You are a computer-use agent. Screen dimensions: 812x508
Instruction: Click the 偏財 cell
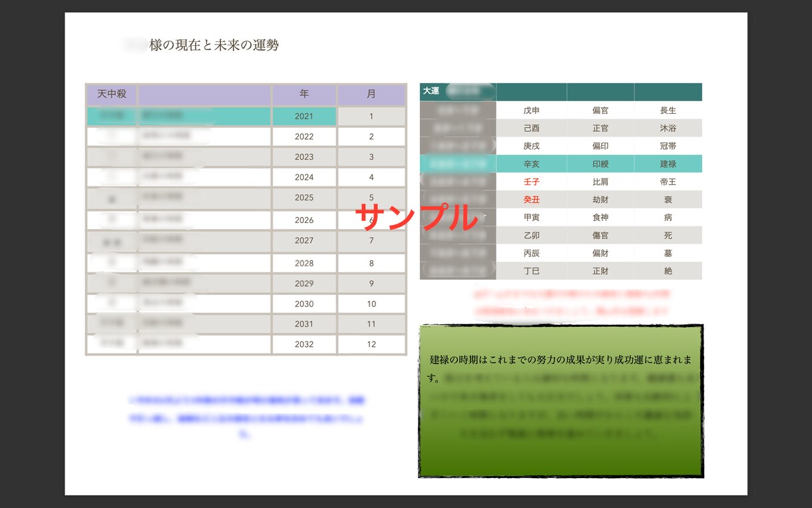[x=600, y=253]
